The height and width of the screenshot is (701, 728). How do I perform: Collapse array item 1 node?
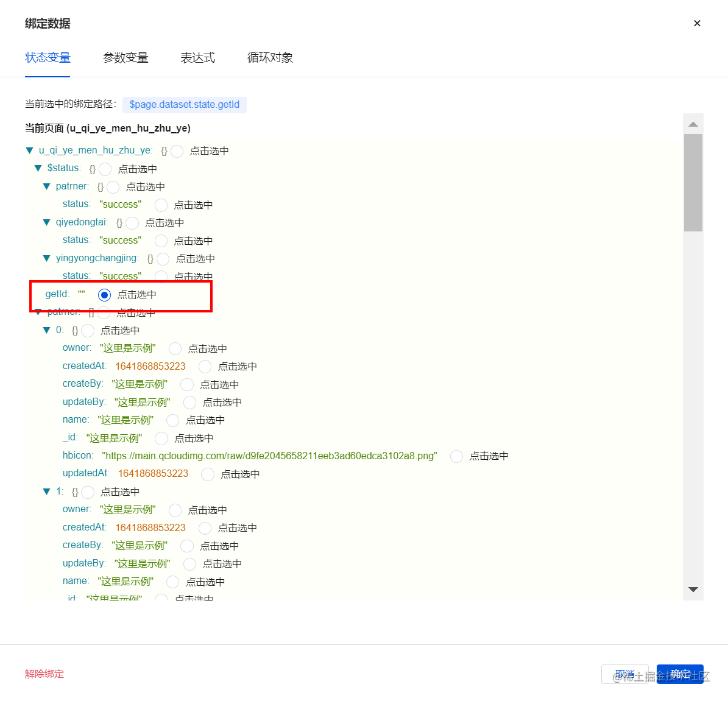[46, 491]
